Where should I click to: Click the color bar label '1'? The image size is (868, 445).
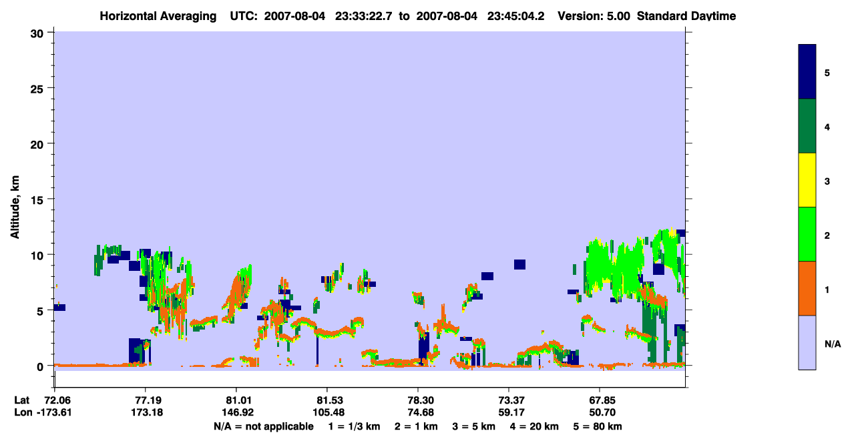[827, 289]
